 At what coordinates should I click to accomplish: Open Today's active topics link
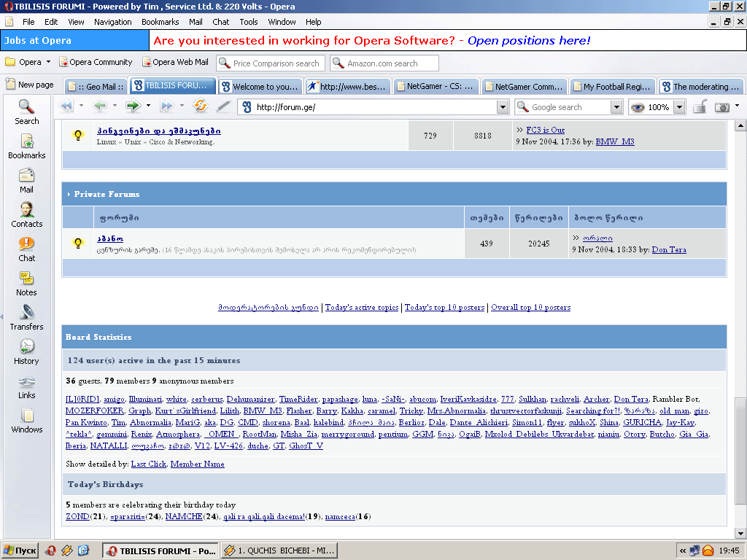point(362,308)
